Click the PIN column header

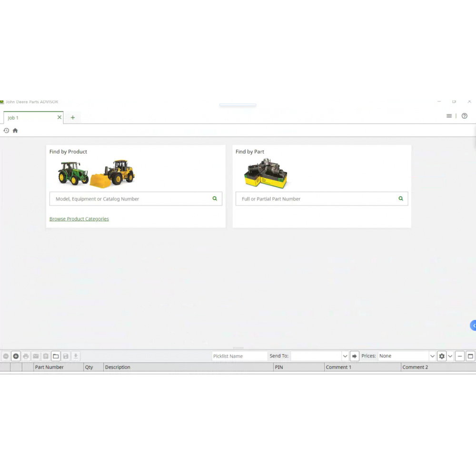299,367
